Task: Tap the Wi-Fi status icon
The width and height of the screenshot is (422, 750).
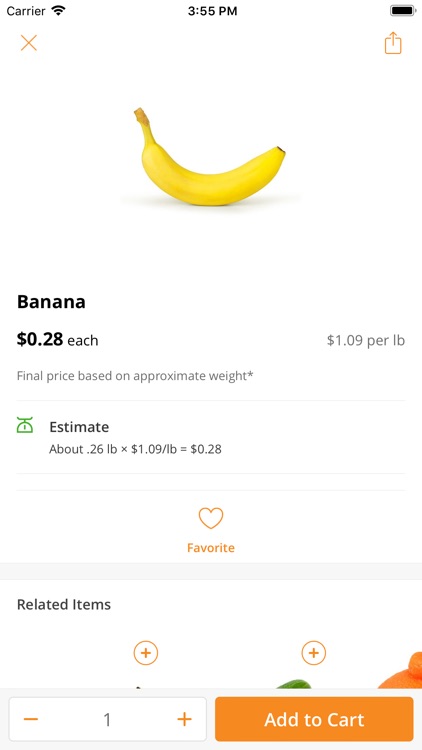Action: tap(58, 11)
